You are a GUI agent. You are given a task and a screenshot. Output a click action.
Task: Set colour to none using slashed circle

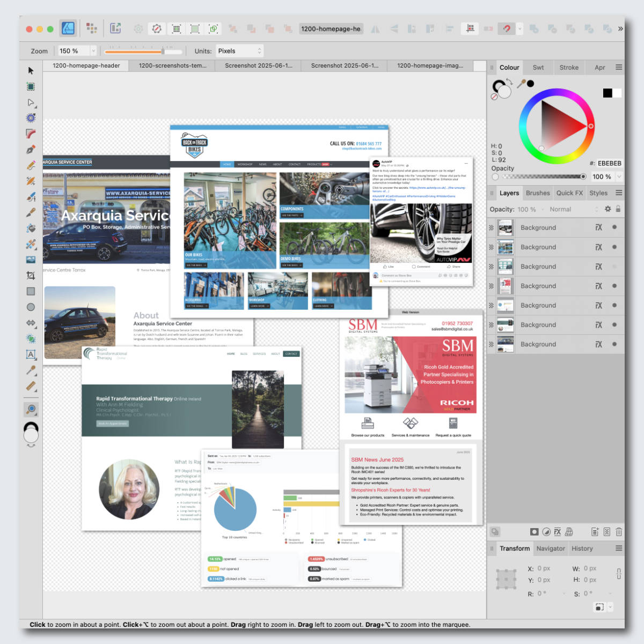[494, 97]
